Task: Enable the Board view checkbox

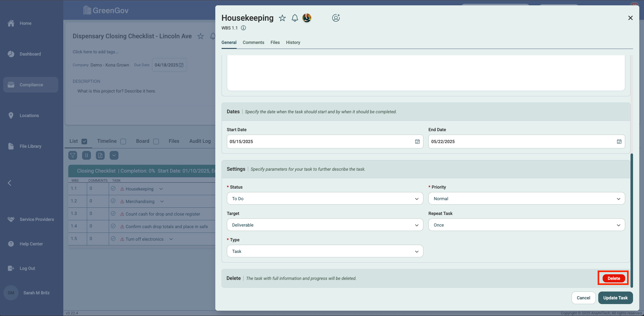Action: tap(156, 142)
